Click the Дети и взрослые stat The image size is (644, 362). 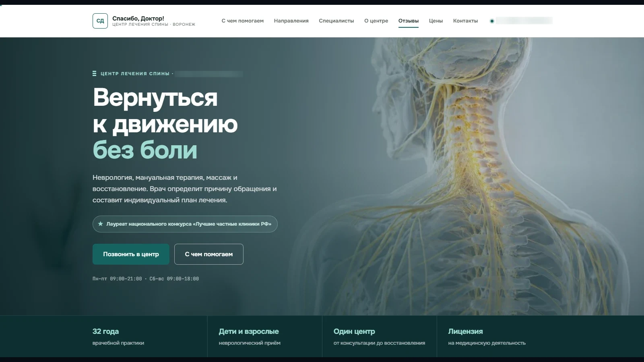(x=249, y=331)
